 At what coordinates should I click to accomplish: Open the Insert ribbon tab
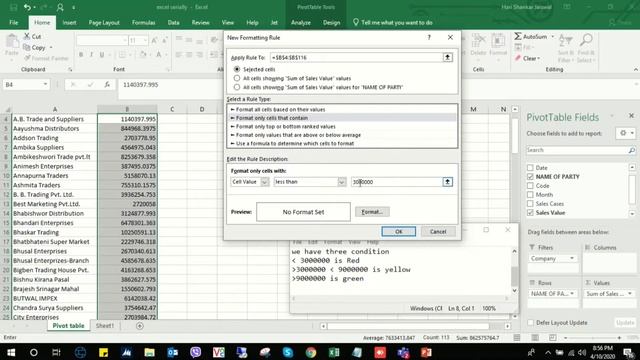click(x=69, y=22)
